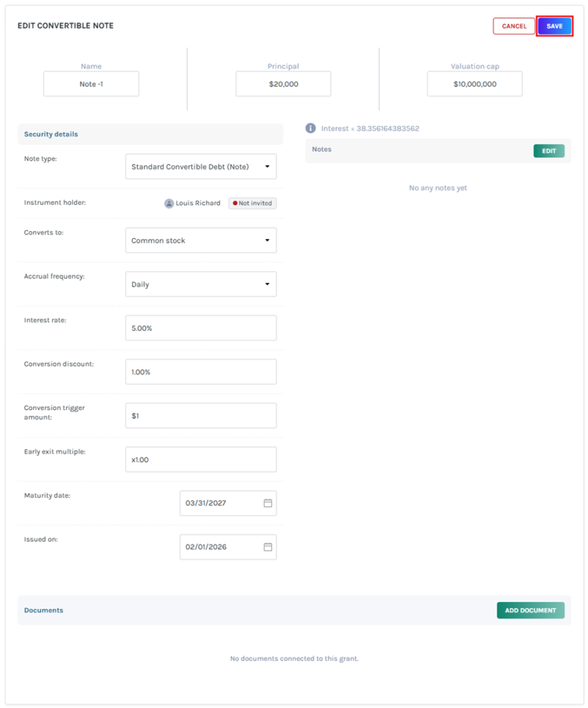This screenshot has width=588, height=708.
Task: Click the Maturity date text field
Action: coord(220,503)
